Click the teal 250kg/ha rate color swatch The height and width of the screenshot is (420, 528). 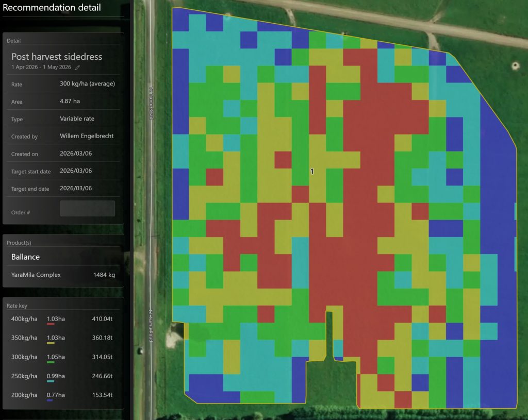click(x=51, y=380)
